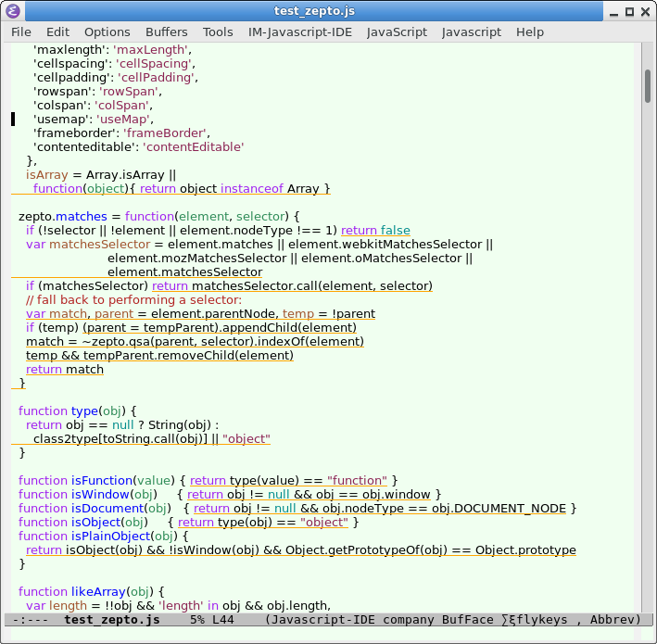Open the Buffers menu

click(x=167, y=32)
